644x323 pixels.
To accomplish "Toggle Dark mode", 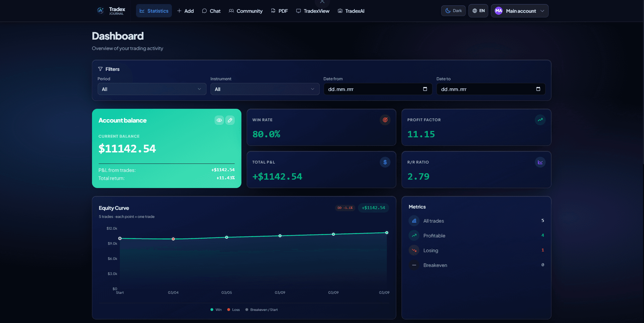I will (453, 10).
